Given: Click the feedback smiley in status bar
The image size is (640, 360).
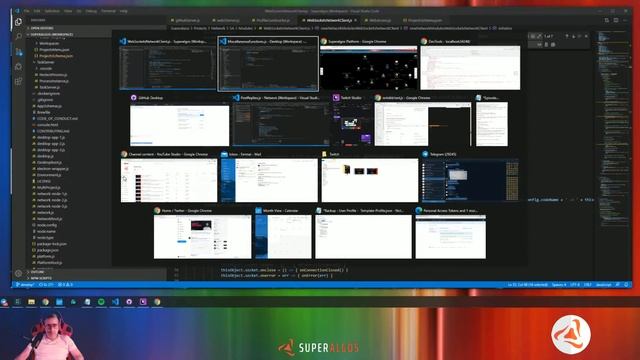Looking at the screenshot, I should pos(618,284).
